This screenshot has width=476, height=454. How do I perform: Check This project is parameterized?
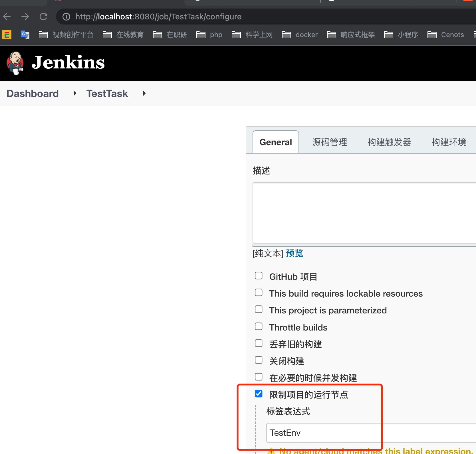click(259, 309)
